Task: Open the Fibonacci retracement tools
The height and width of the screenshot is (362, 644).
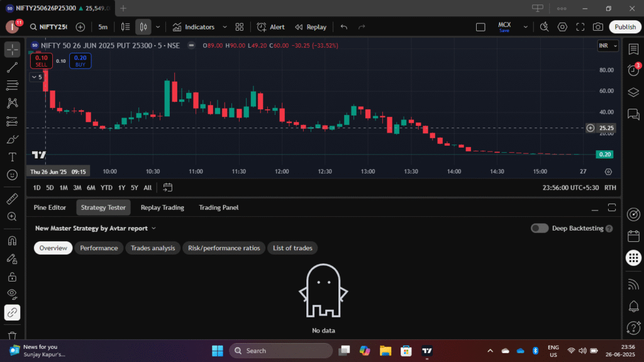Action: tap(13, 85)
